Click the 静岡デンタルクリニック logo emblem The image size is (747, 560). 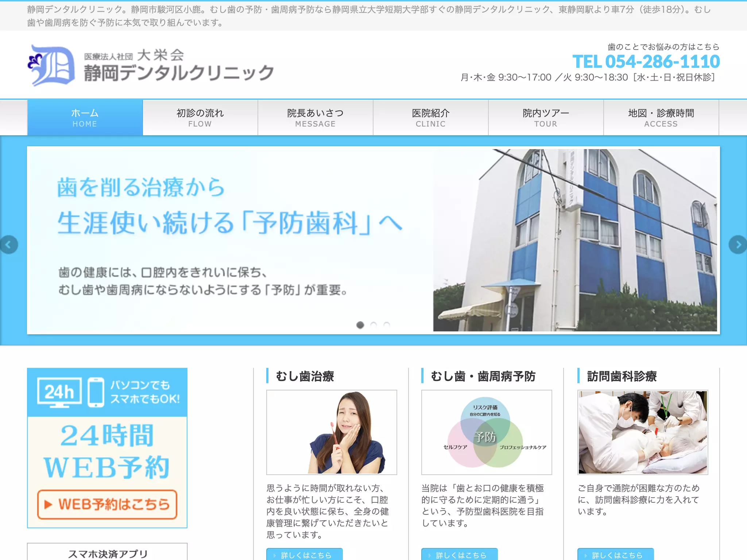[51, 65]
